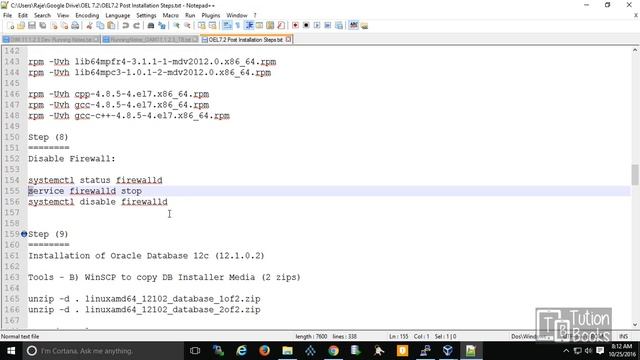Click line 'systemctl status firewalld'
This screenshot has height=360, width=640.
(x=95, y=180)
